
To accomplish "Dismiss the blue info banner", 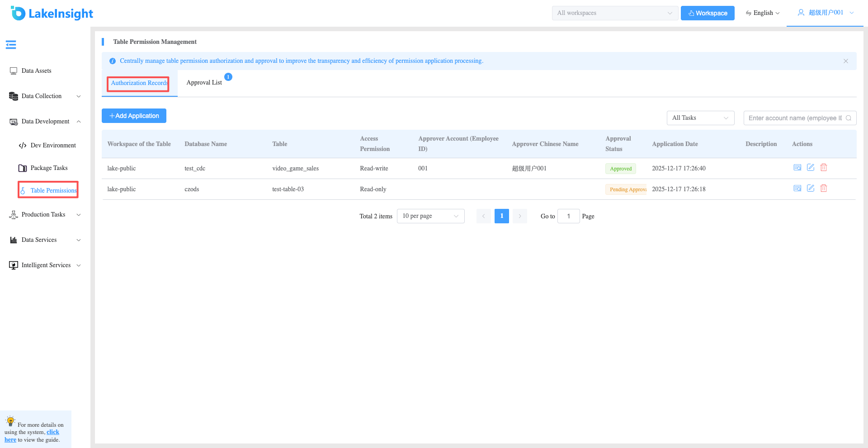I will click(x=846, y=61).
